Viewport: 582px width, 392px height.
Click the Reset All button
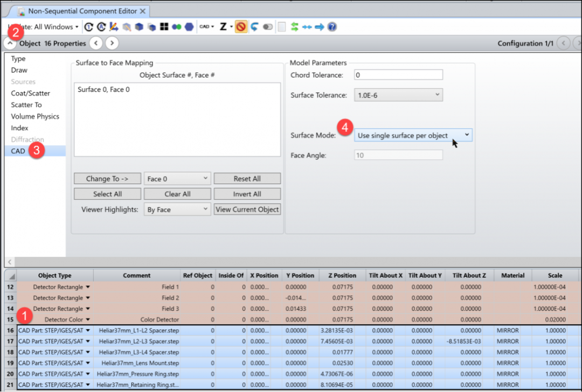[x=247, y=179]
